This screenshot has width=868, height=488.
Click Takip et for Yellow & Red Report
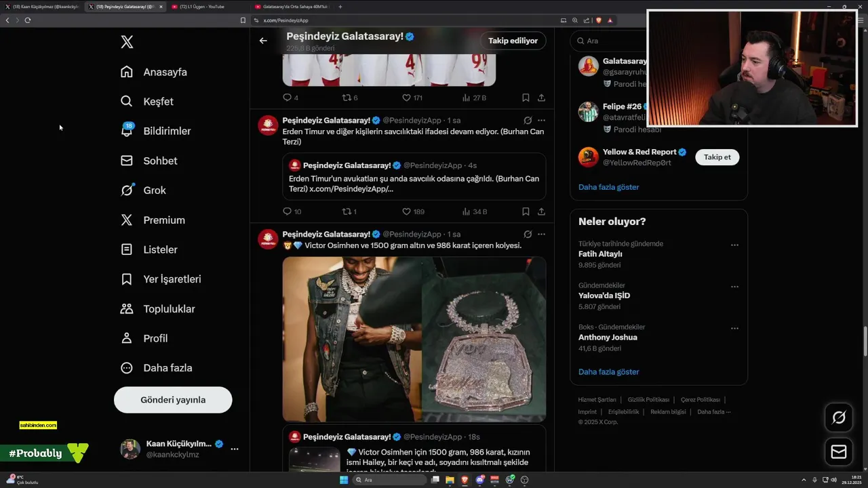717,157
